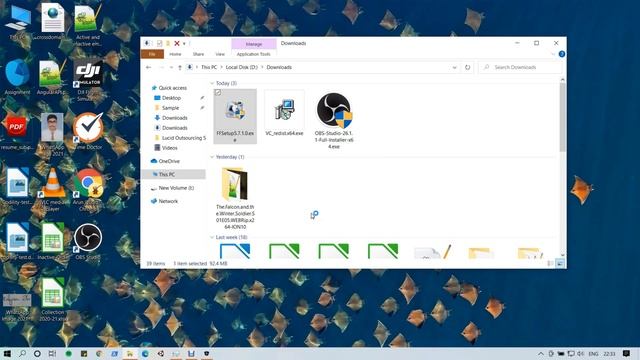Show hidden system tray icons
Viewport: 640px width, 360px height.
click(541, 353)
